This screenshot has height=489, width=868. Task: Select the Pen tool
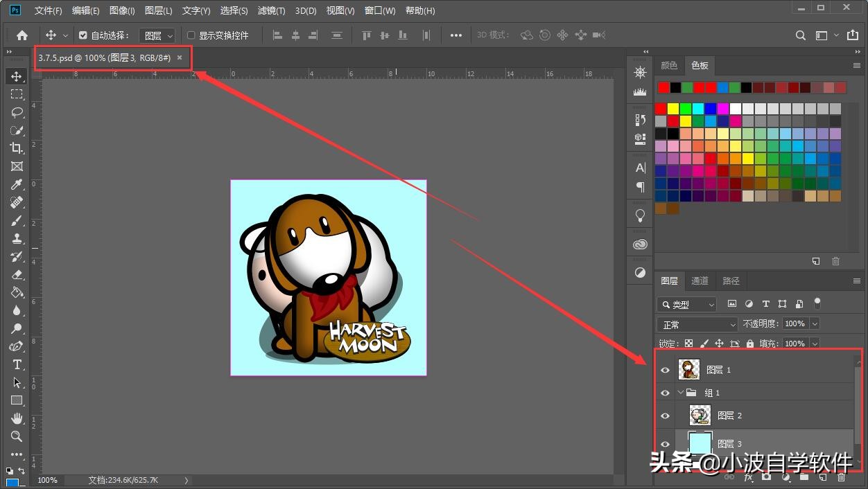click(x=17, y=346)
